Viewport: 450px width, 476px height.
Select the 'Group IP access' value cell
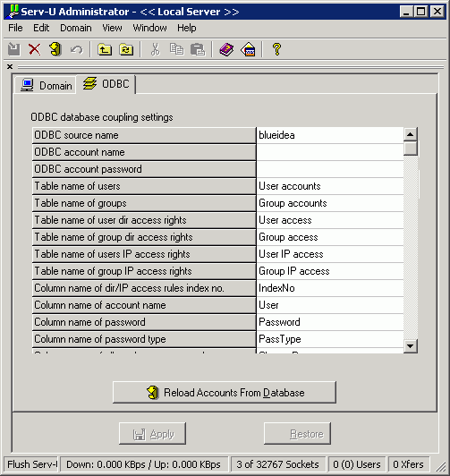click(x=330, y=271)
